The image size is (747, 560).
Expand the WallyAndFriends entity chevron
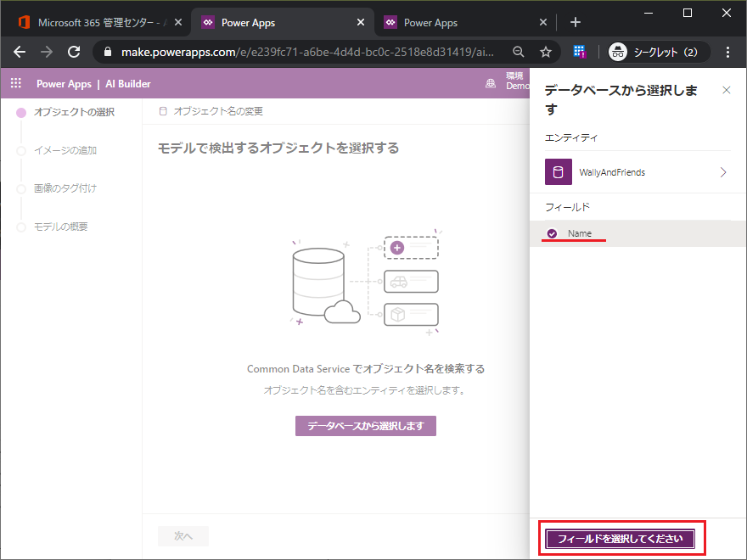pyautogui.click(x=723, y=172)
